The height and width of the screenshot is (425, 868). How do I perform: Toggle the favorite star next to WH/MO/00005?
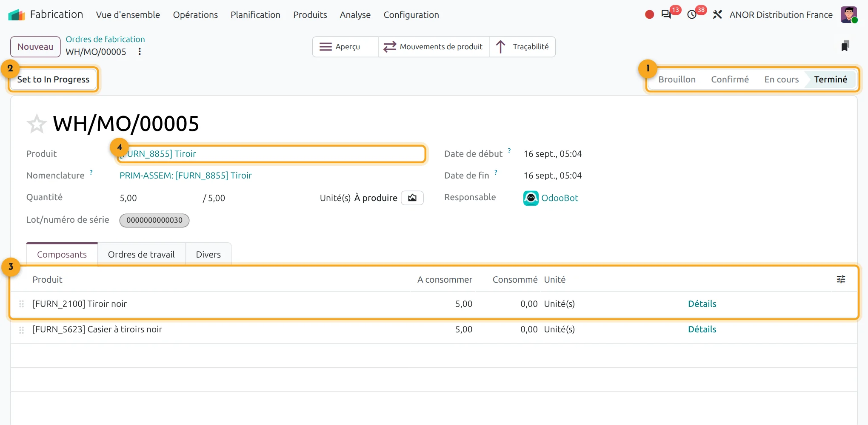tap(37, 124)
